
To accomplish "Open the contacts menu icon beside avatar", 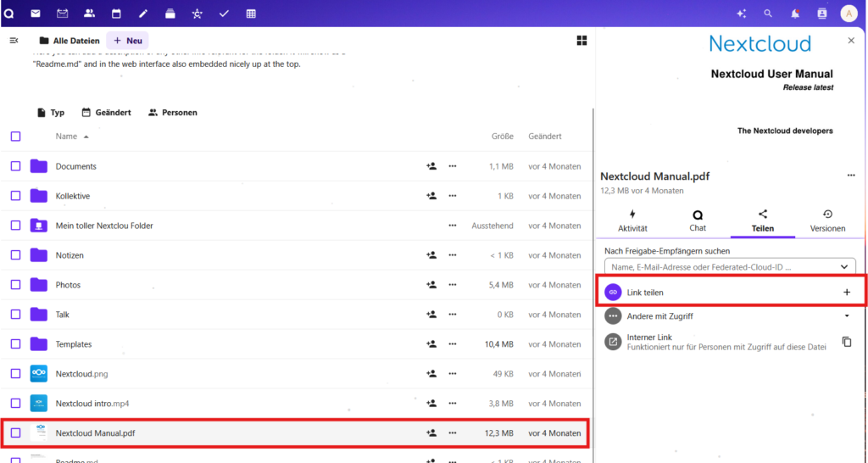I will (x=822, y=14).
